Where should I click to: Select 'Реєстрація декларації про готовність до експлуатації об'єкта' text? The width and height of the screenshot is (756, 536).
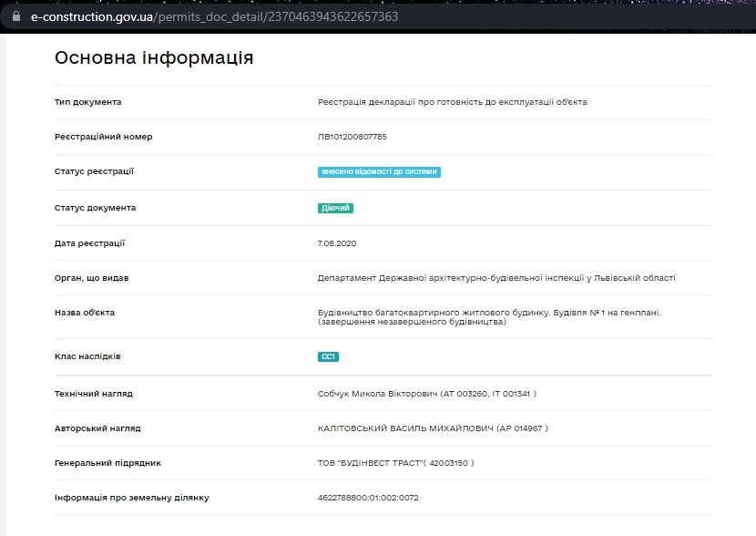point(452,102)
